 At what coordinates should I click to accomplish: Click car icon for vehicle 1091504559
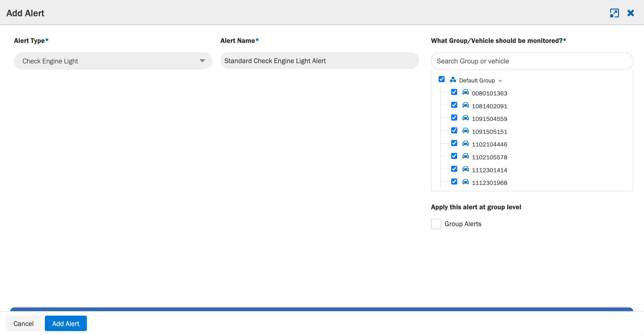(x=465, y=118)
